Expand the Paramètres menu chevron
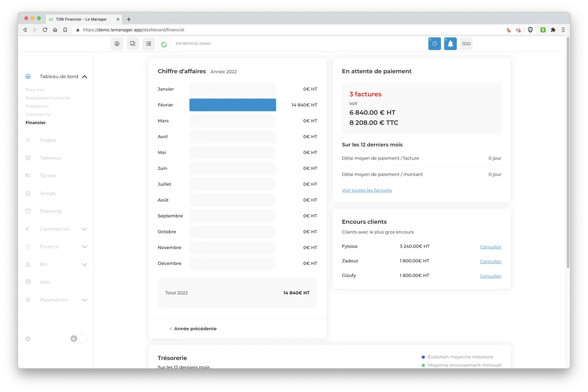Image resolution: width=588 pixels, height=392 pixels. pos(84,300)
